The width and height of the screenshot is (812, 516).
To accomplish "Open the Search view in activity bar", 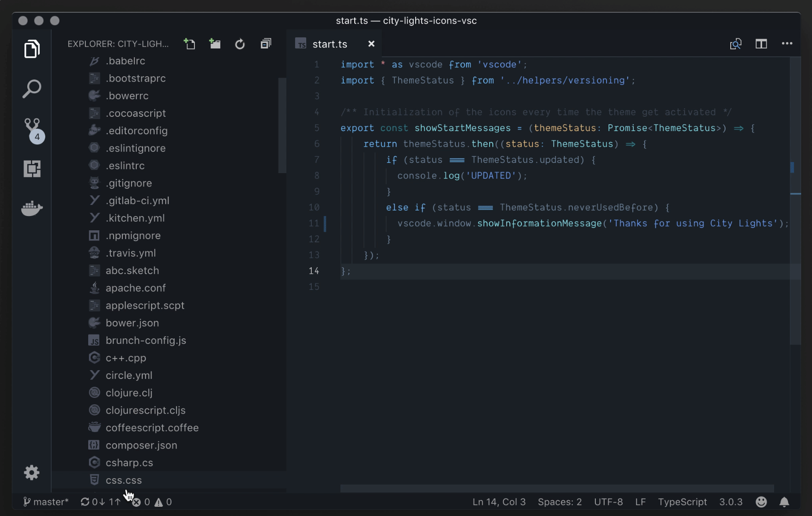I will [32, 89].
